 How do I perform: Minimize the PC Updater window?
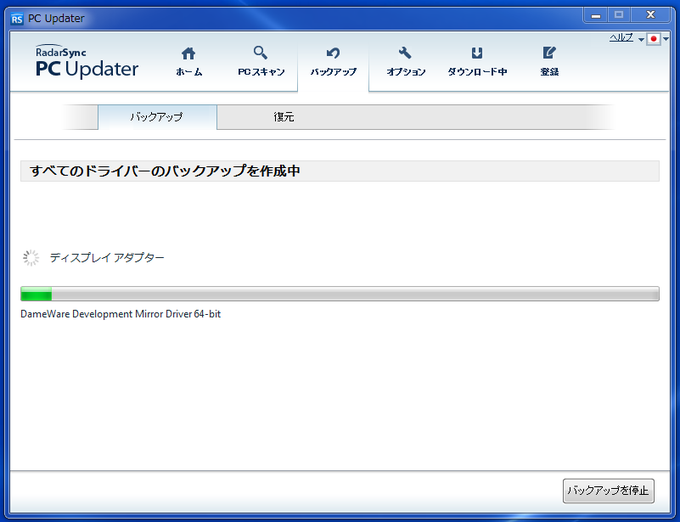[x=596, y=16]
